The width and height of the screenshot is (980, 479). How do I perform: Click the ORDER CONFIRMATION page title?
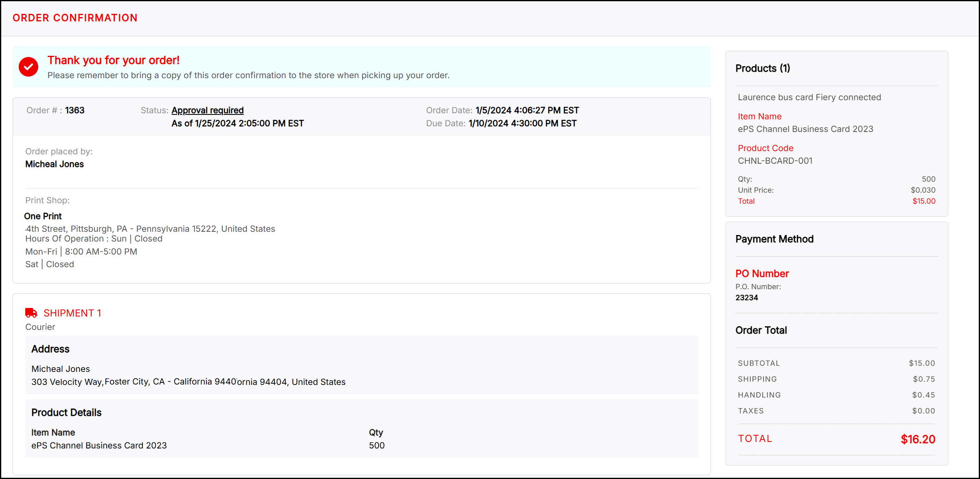pos(75,18)
